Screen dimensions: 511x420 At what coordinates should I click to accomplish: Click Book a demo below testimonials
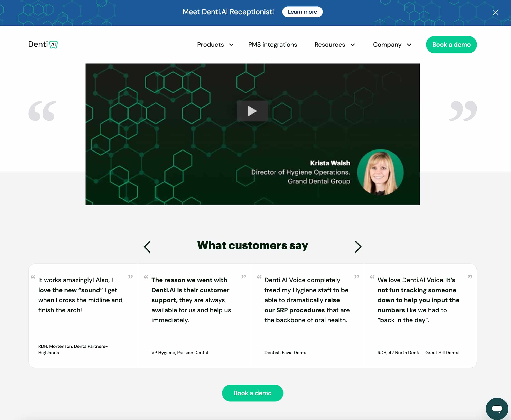pyautogui.click(x=252, y=393)
